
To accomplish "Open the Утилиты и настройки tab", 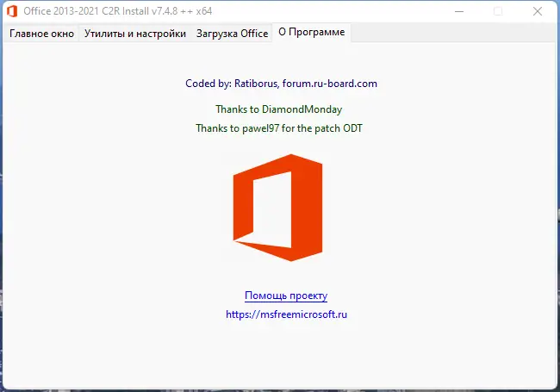I will [135, 34].
